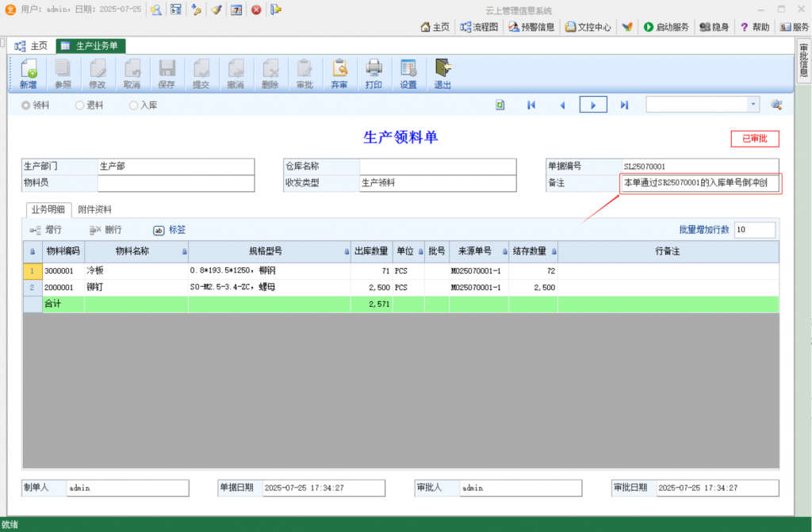Screen dimensions: 812x532
Task: Click the 增行 add row button
Action: (x=45, y=229)
